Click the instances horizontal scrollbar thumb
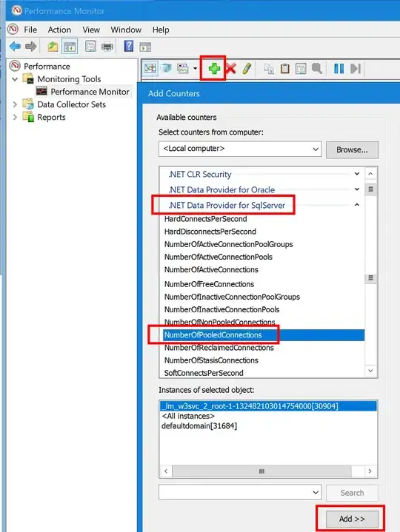Image resolution: width=400 pixels, height=532 pixels. 261,471
